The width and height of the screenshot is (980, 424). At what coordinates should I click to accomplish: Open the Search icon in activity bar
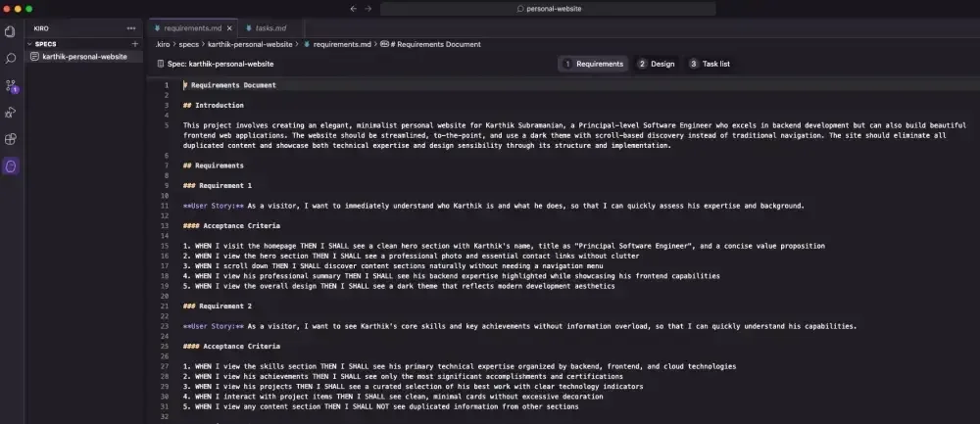tap(10, 59)
